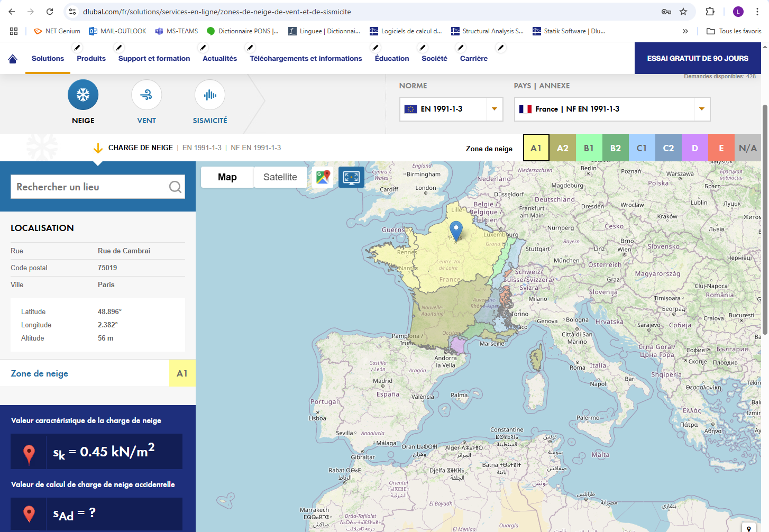This screenshot has height=532, width=769.
Task: Open the Société menu
Action: (434, 59)
